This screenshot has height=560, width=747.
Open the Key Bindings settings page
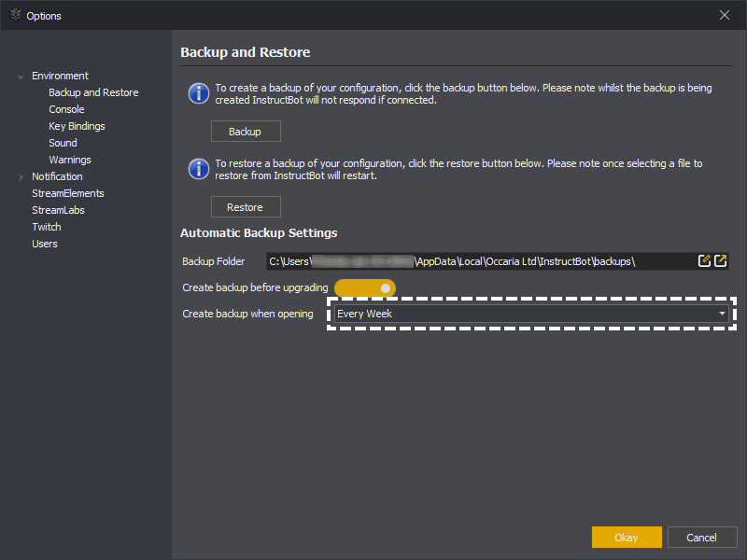coord(77,126)
